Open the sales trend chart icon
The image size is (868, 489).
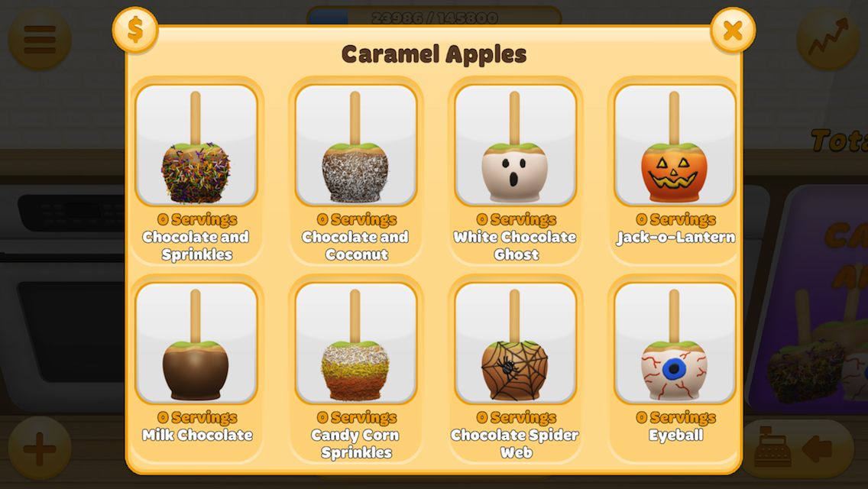(828, 39)
